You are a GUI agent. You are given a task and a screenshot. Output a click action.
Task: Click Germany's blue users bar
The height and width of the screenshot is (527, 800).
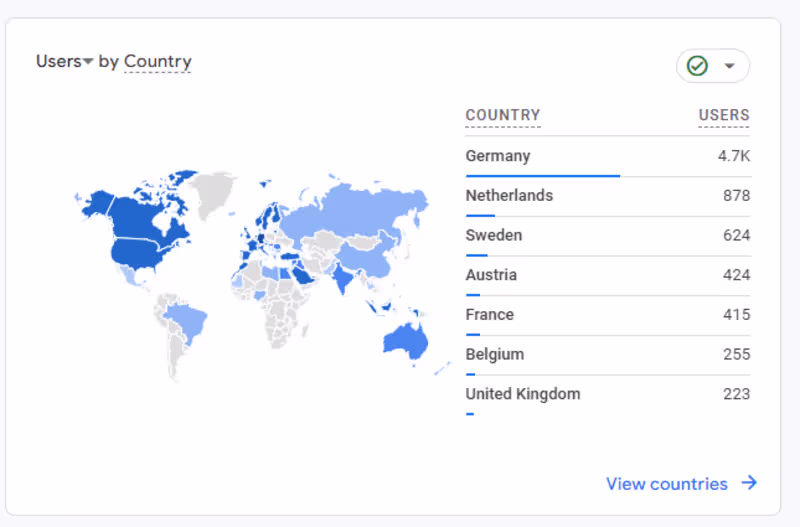pyautogui.click(x=542, y=175)
